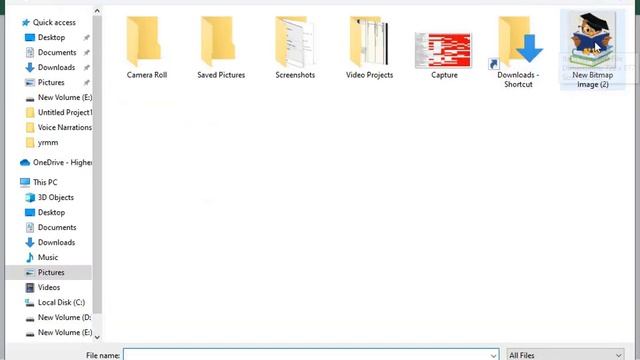Click the 'Camera Roll' folder name

point(147,75)
